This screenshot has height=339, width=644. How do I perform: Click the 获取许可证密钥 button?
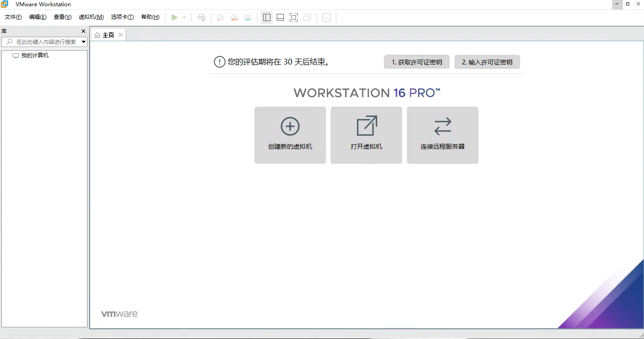[x=417, y=62]
